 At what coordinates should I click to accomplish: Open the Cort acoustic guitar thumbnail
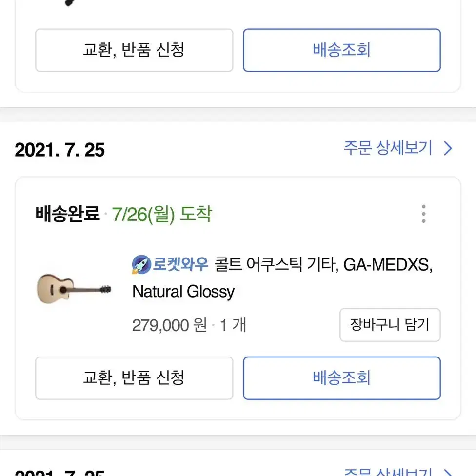coord(74,289)
